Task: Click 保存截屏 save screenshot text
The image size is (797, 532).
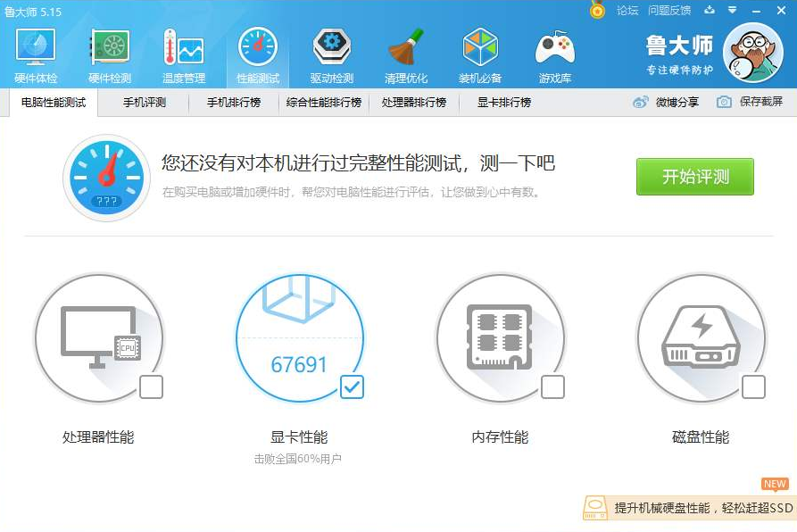Action: tap(761, 102)
